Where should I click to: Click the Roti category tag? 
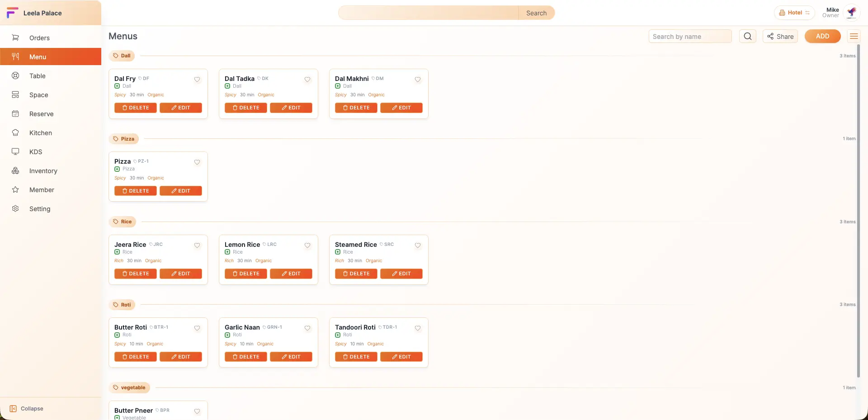coord(122,305)
